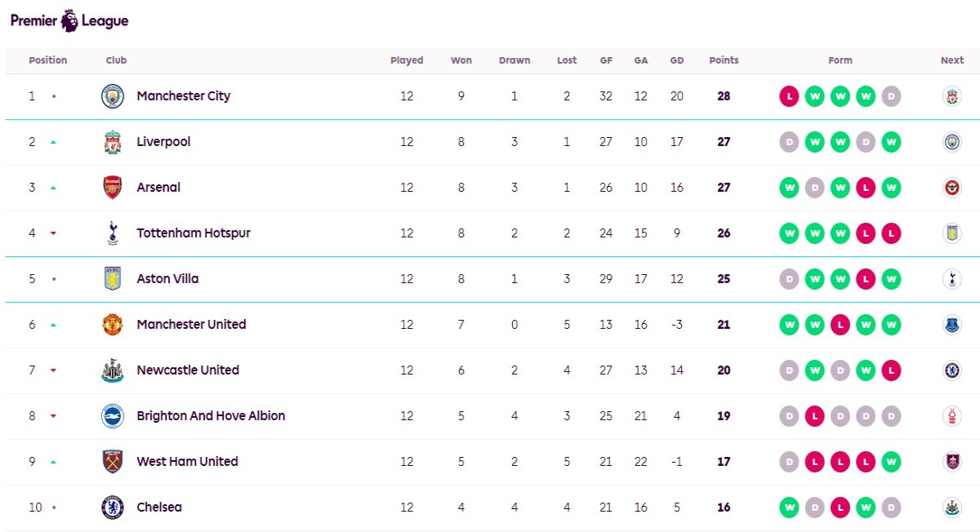Sort table by Points column header

(x=724, y=60)
